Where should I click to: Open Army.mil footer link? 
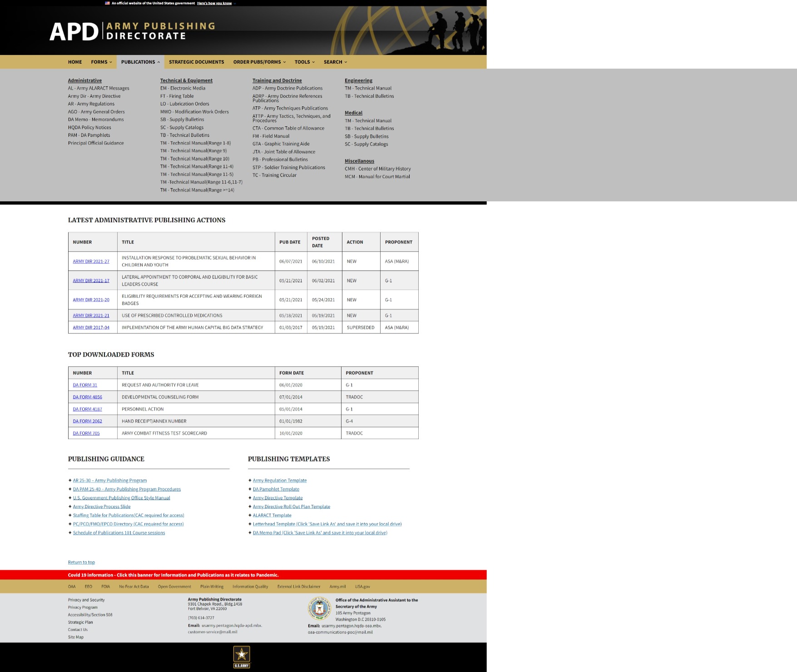click(337, 587)
